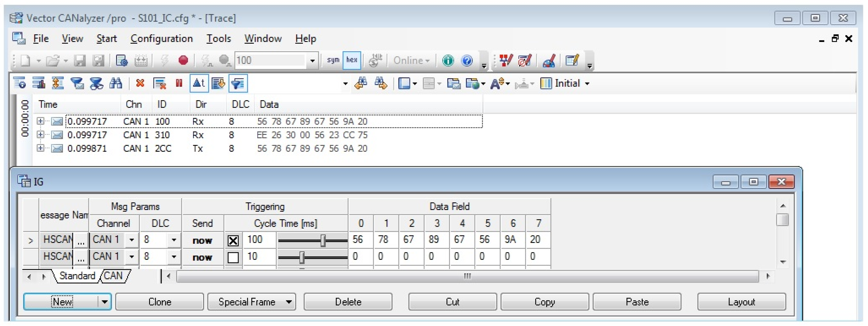Open the Configuration menu
This screenshot has width=868, height=326.
[x=161, y=38]
